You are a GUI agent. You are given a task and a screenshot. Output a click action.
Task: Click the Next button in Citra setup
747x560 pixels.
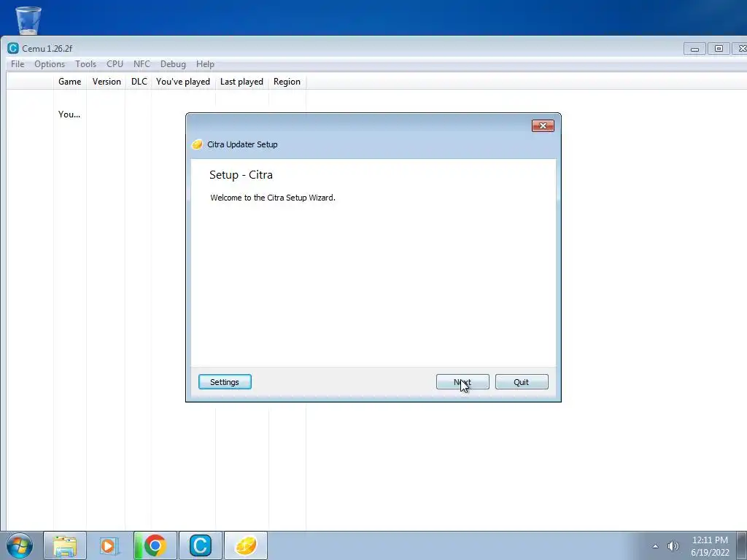point(462,382)
